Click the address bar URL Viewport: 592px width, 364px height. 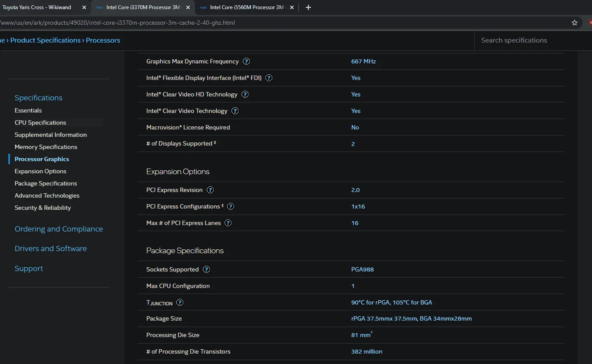click(x=118, y=23)
